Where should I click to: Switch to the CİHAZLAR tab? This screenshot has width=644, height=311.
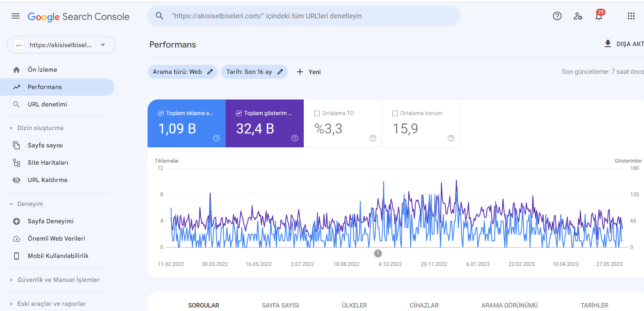pos(424,305)
